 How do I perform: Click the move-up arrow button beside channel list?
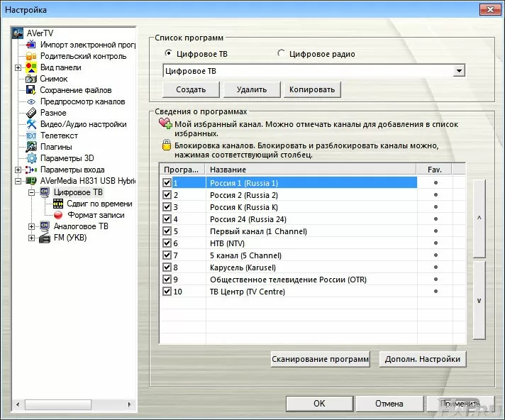479,218
